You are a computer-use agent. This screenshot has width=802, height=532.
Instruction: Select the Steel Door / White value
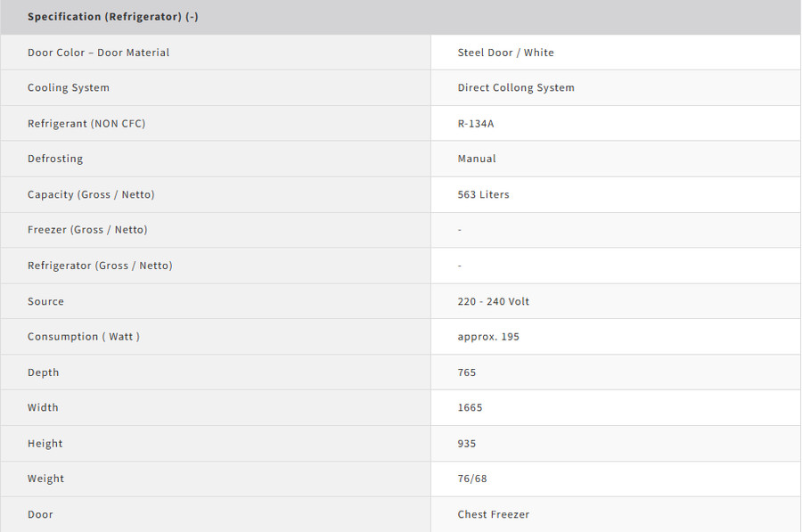(505, 53)
